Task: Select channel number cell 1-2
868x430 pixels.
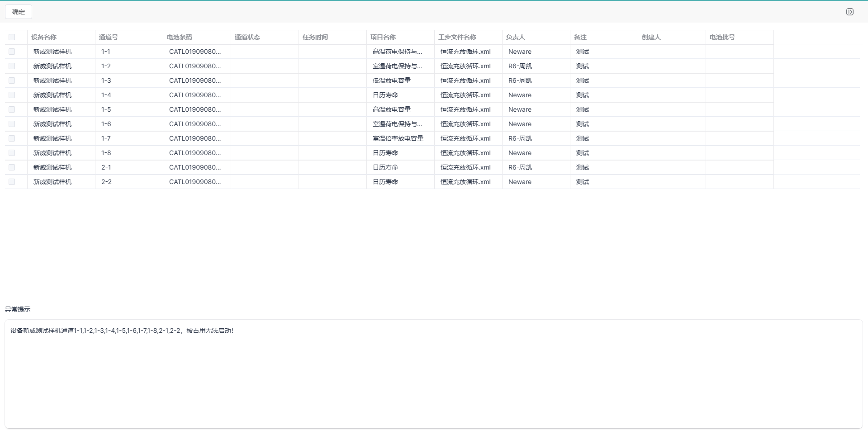Action: point(129,66)
